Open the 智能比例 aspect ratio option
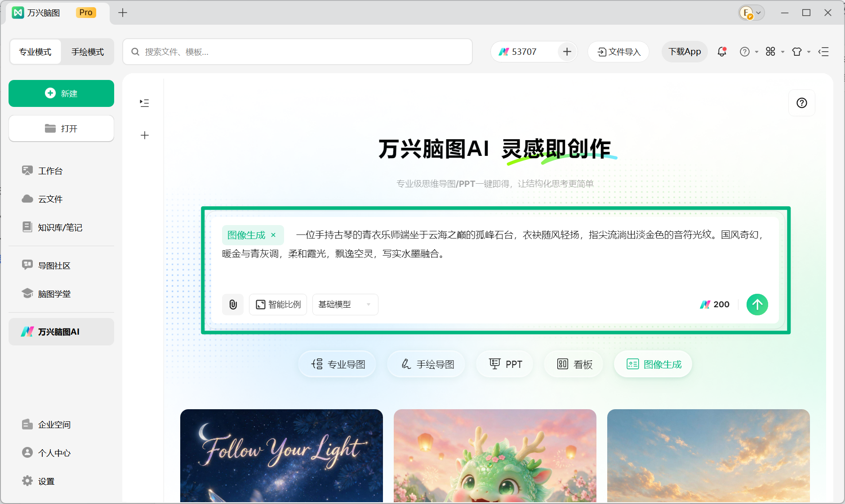Screen dimensions: 845x504 coord(278,305)
